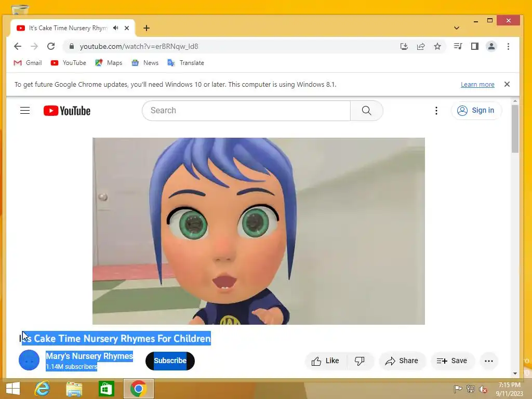The height and width of the screenshot is (399, 532).
Task: Bookmark this tab with the star icon
Action: (x=437, y=46)
